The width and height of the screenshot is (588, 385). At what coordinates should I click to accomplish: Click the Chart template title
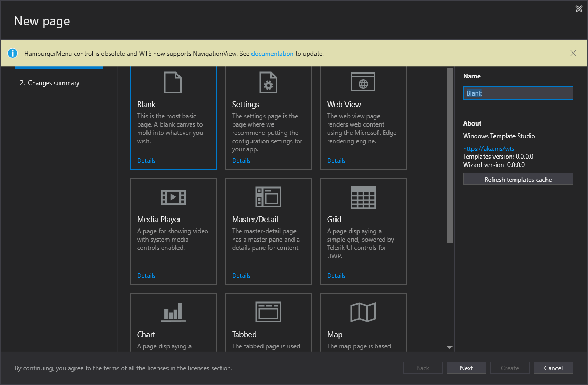146,335
